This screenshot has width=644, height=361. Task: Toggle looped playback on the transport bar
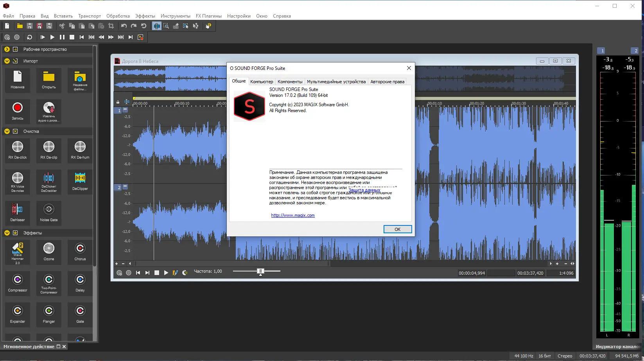pos(29,37)
